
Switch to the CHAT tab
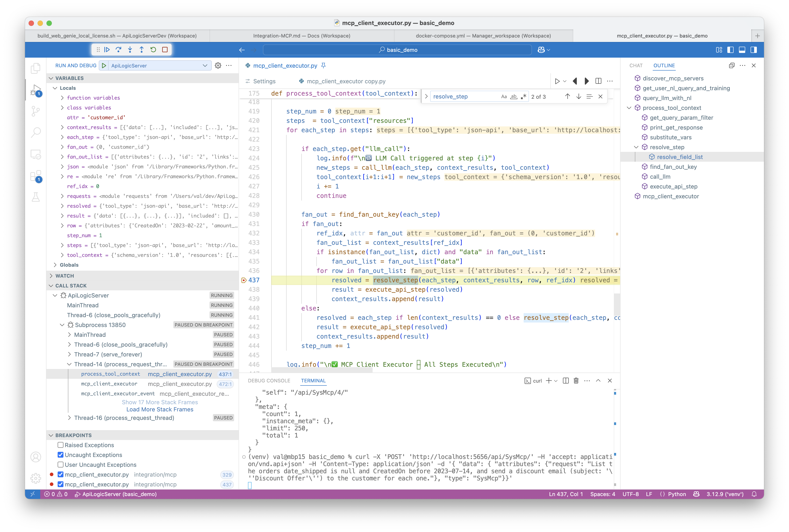636,65
